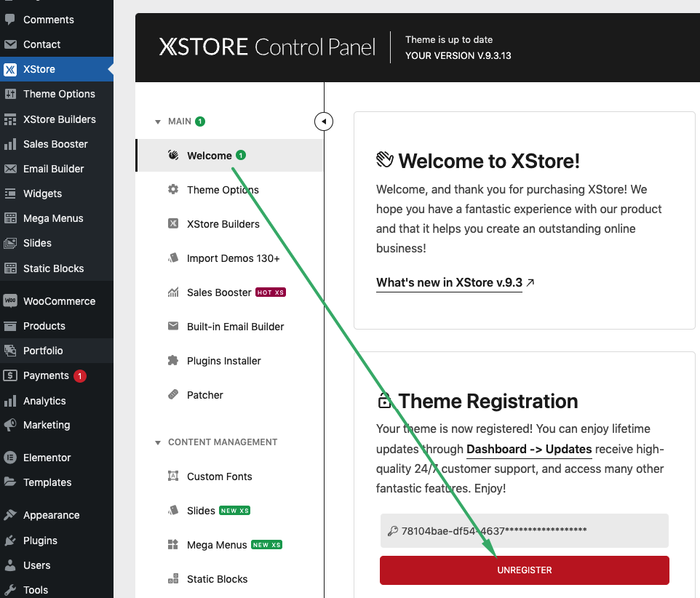
Task: Follow the Dashboard -> Updates link
Action: [529, 449]
